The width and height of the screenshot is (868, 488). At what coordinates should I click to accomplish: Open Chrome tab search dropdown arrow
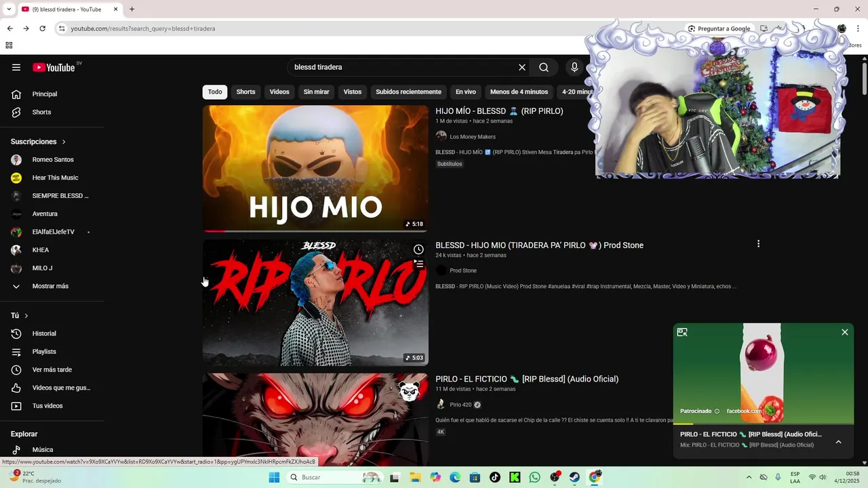coord(8,9)
